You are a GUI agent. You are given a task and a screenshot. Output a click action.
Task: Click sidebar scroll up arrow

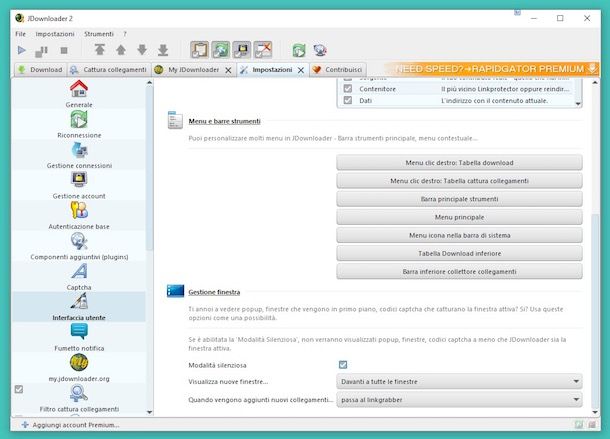coord(149,83)
